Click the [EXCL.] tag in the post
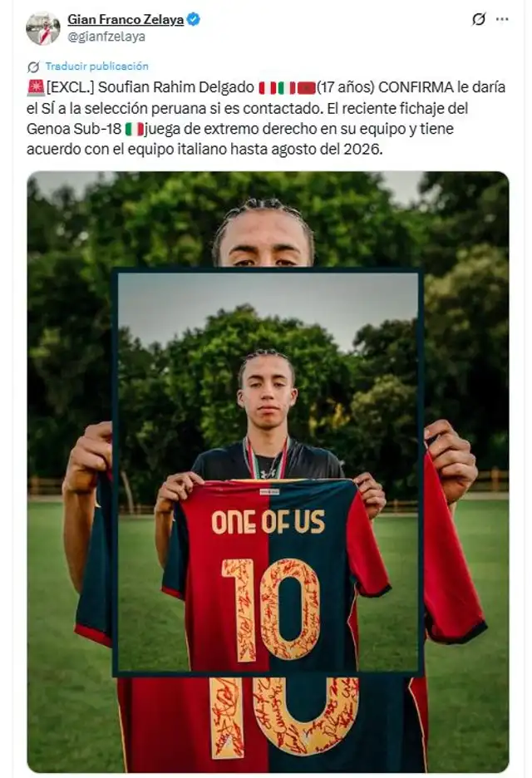This screenshot has width=532, height=778. 70,87
